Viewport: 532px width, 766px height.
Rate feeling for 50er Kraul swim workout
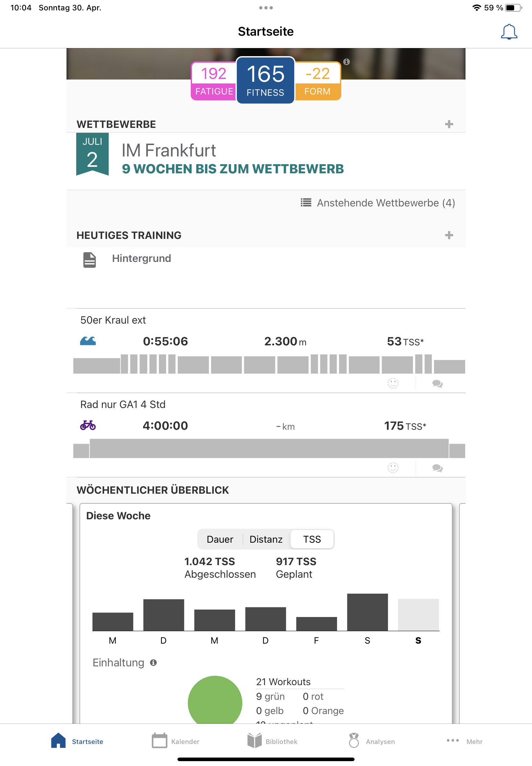(393, 383)
